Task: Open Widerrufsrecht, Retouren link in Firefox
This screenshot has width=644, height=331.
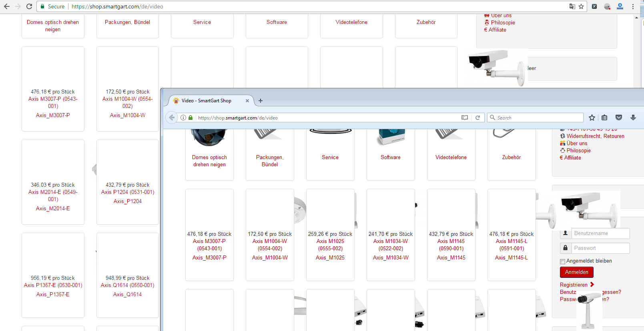Action: pyautogui.click(x=595, y=136)
